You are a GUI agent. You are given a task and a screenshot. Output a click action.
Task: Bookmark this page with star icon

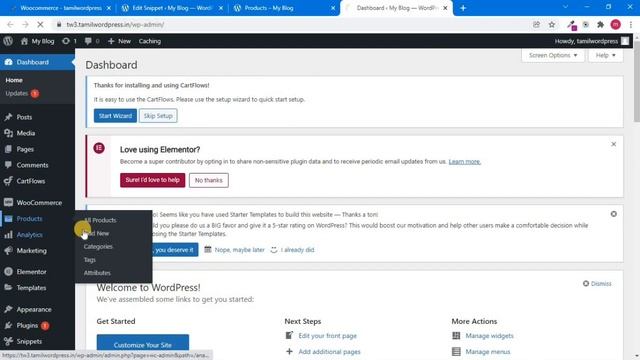pyautogui.click(x=552, y=24)
